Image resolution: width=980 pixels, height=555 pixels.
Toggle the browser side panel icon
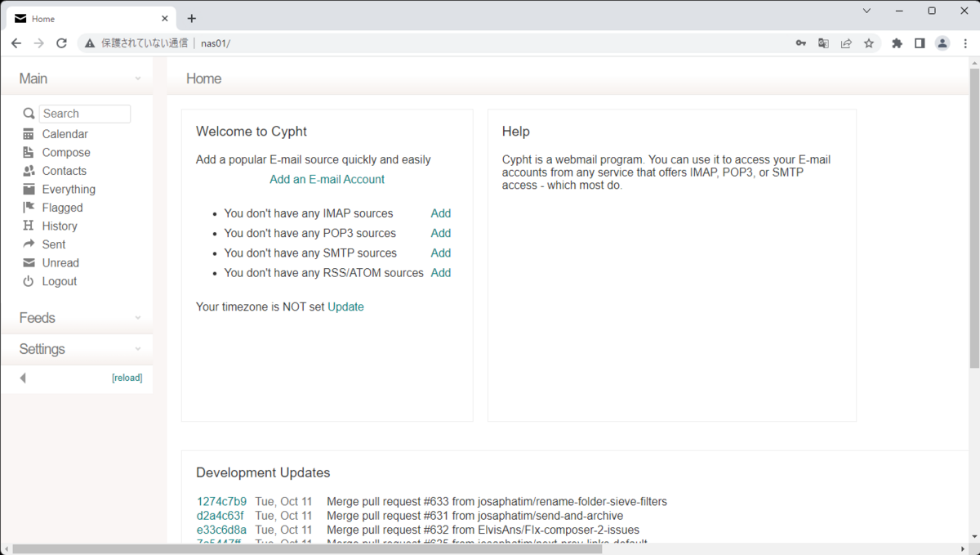[x=920, y=43]
